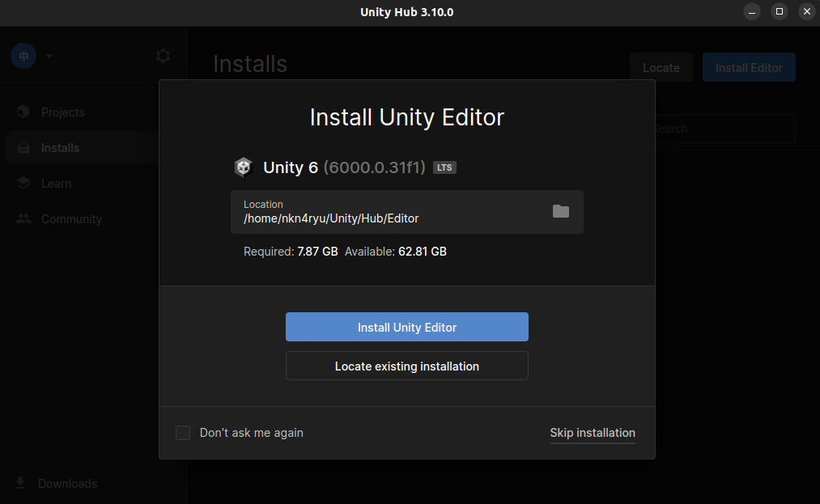Select the Installs entry in the sidebar
The height and width of the screenshot is (504, 820).
click(x=61, y=147)
